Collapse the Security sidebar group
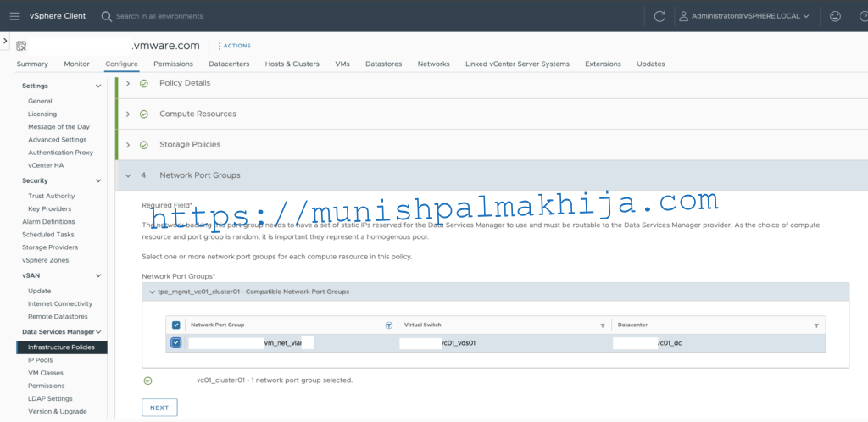868x422 pixels. [x=98, y=180]
